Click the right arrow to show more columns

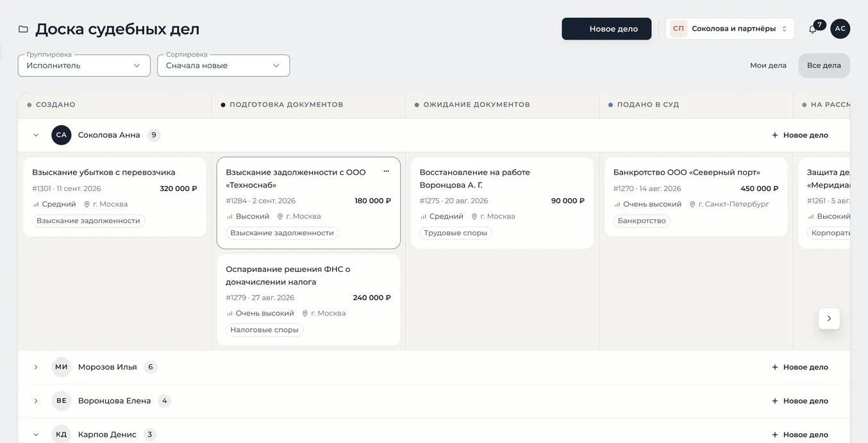tap(829, 319)
